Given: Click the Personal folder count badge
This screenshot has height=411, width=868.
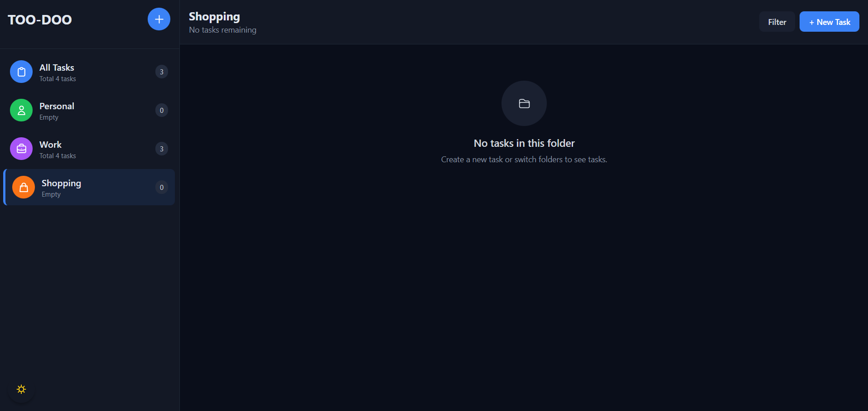Looking at the screenshot, I should [162, 110].
